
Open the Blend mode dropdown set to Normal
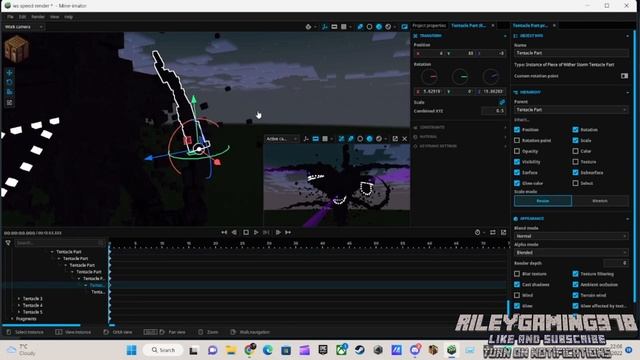[x=571, y=236]
